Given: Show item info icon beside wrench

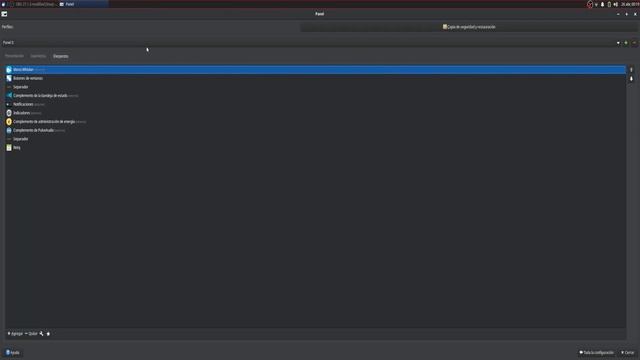Looking at the screenshot, I should click(x=48, y=334).
